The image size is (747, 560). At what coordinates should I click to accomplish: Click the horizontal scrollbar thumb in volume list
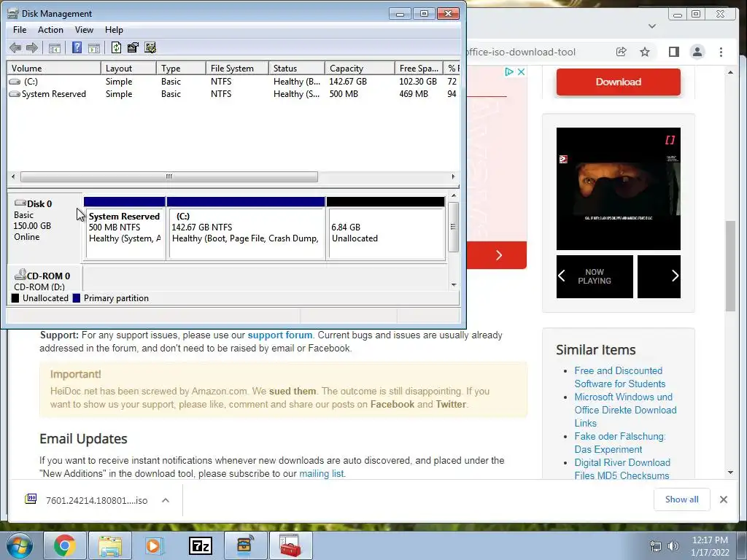coord(169,176)
